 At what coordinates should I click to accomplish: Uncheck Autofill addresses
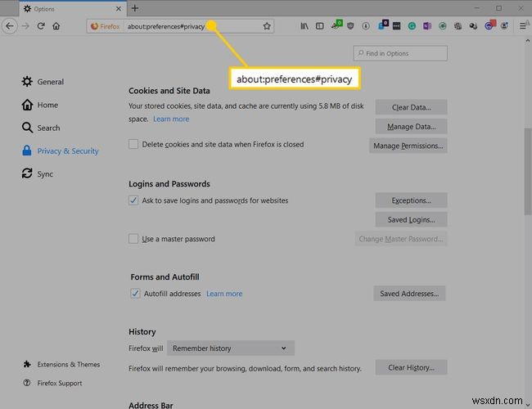pyautogui.click(x=135, y=294)
